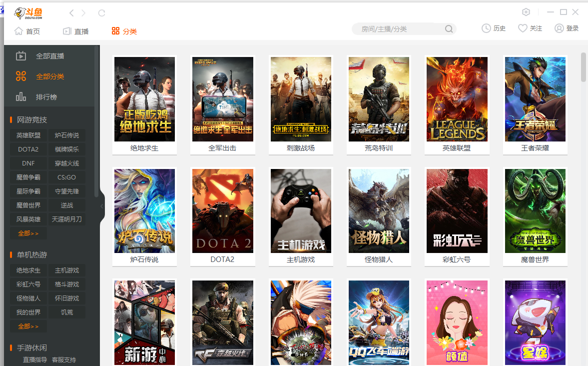Go back with the left arrow
This screenshot has width=588, height=366.
71,13
